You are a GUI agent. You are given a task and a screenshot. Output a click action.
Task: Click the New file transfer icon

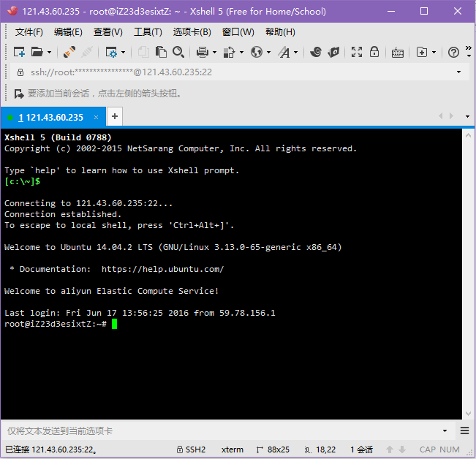coord(422,52)
